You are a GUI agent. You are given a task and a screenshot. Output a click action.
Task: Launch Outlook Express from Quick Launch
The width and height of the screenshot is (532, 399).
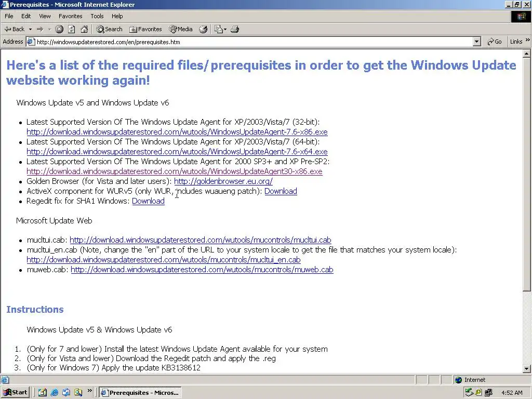pos(66,393)
